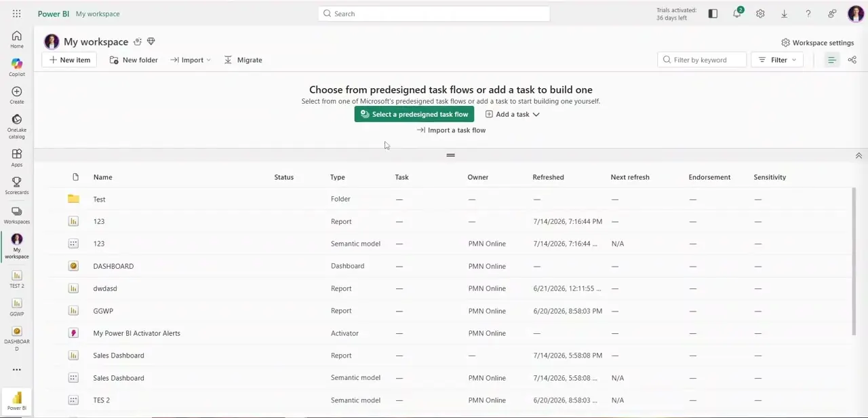Switch to lineage view icon
Image resolution: width=868 pixels, height=418 pixels.
[852, 60]
